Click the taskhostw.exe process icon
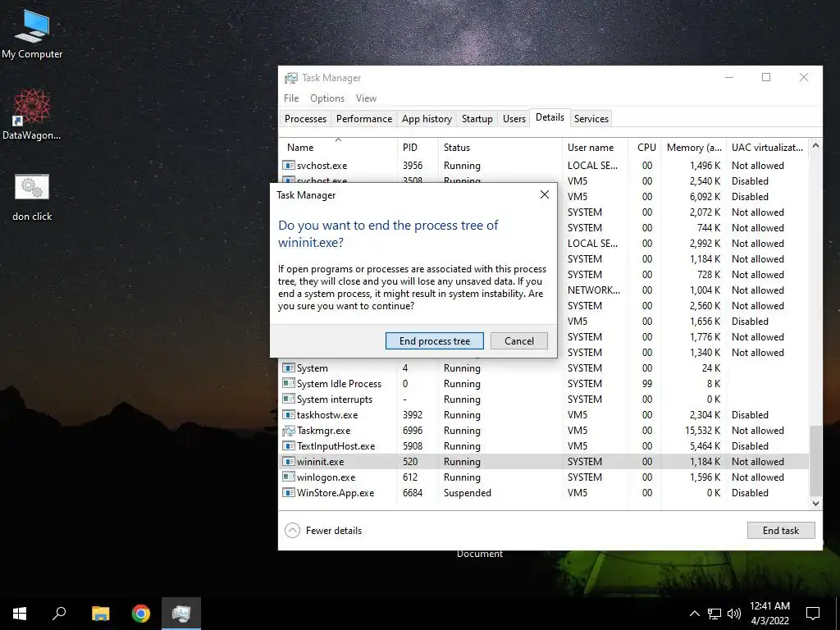 coord(289,414)
